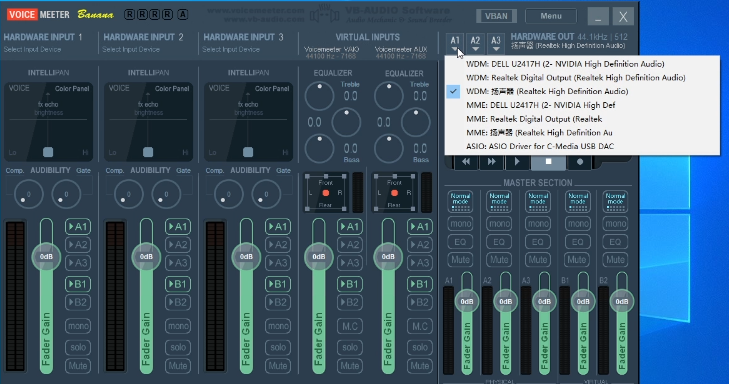This screenshot has width=729, height=384.
Task: Mute the Voicemeeter VAIO strip
Action: coord(350,366)
